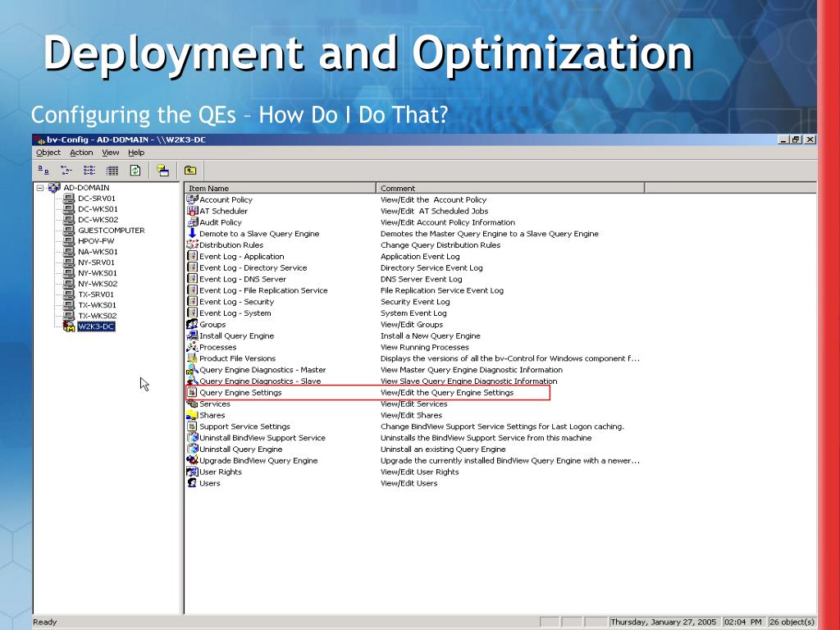Collapse the AD-DOMAIN tree node
Screen dimensions: 840x630
(x=39, y=188)
